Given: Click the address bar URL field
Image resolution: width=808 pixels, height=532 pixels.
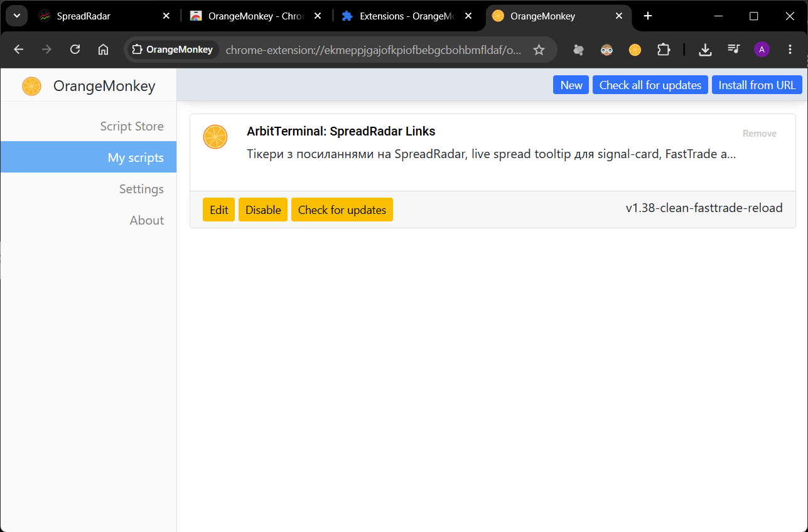Looking at the screenshot, I should (x=374, y=50).
